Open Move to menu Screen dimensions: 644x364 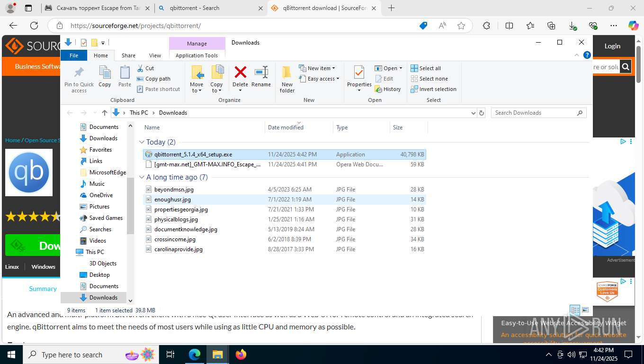pos(197,79)
